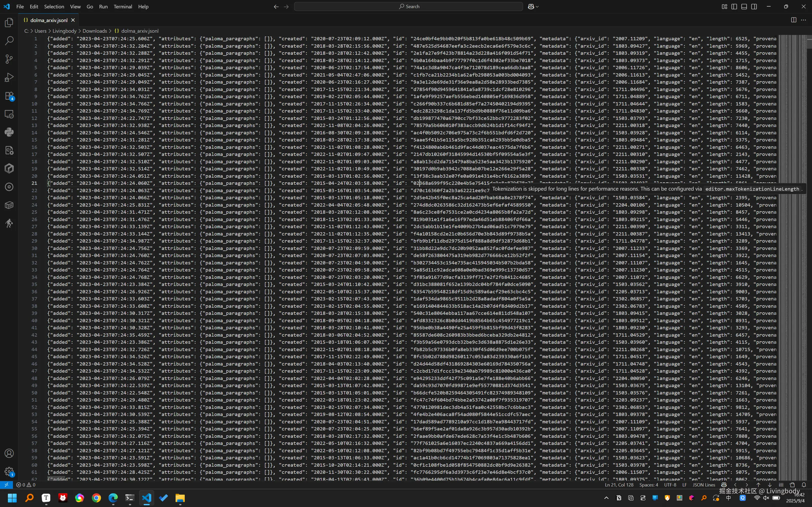Open the Extensions view
Viewport: 812px width, 507px height.
pyautogui.click(x=9, y=96)
